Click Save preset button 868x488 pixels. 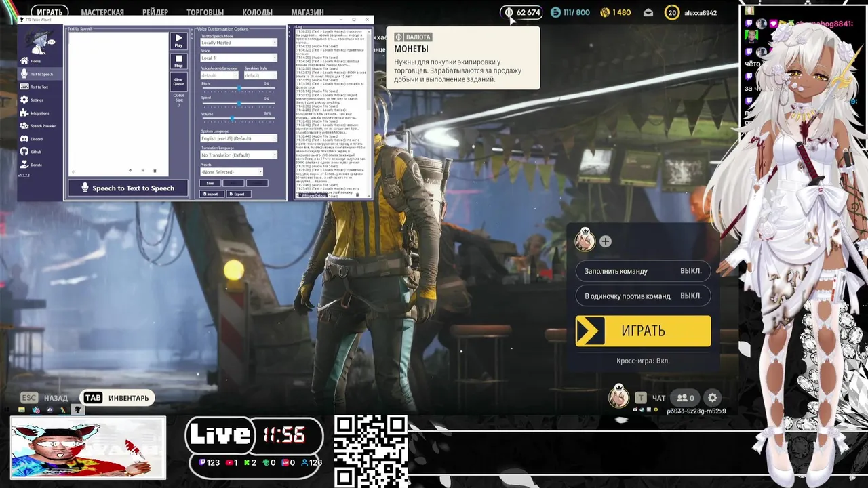click(x=210, y=183)
